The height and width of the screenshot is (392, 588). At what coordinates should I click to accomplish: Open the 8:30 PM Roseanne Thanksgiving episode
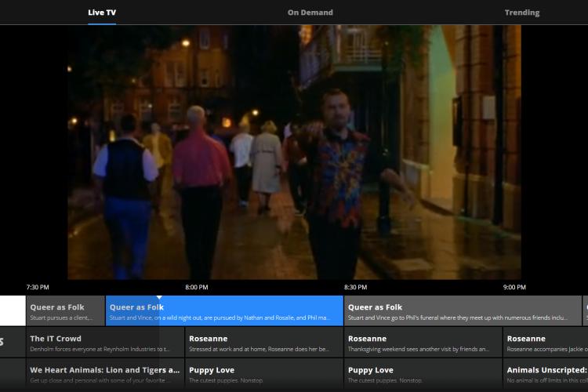423,342
